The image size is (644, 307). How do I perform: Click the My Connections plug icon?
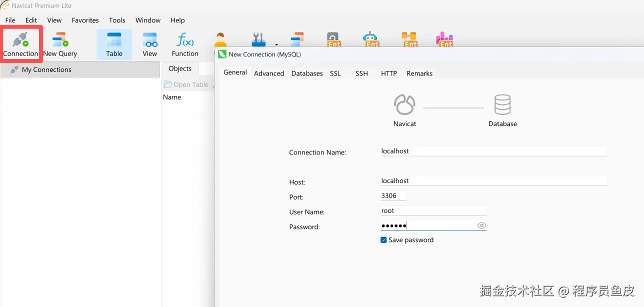(14, 69)
